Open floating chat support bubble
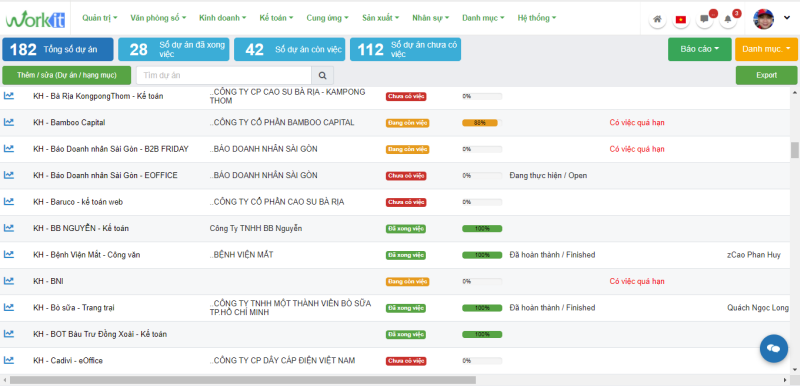 pyautogui.click(x=773, y=349)
